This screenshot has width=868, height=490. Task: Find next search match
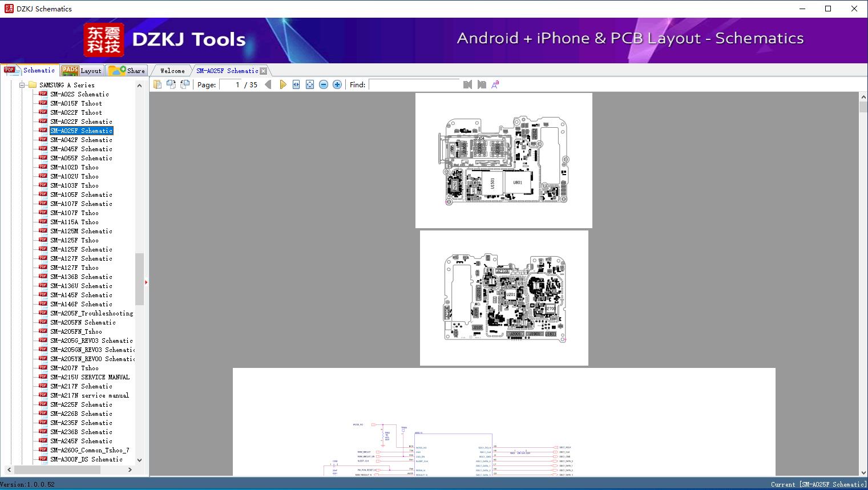point(482,84)
